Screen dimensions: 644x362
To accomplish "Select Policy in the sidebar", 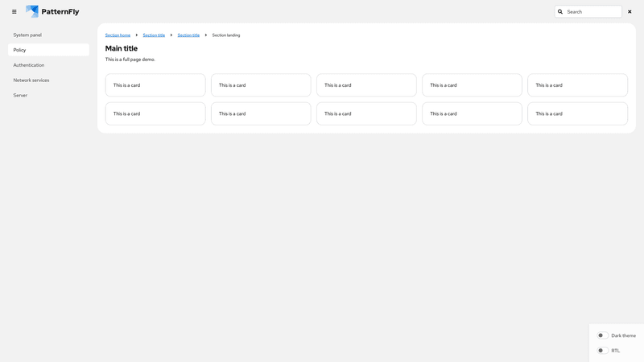I will pos(48,50).
